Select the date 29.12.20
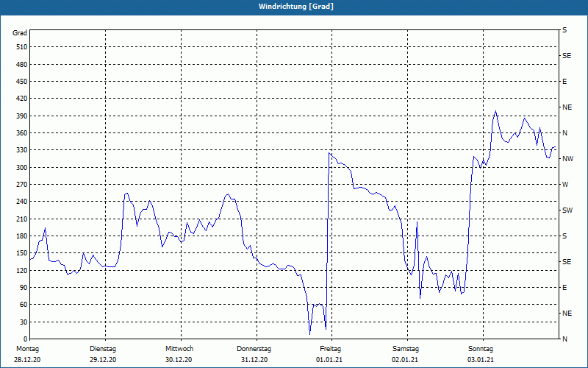 [x=103, y=360]
